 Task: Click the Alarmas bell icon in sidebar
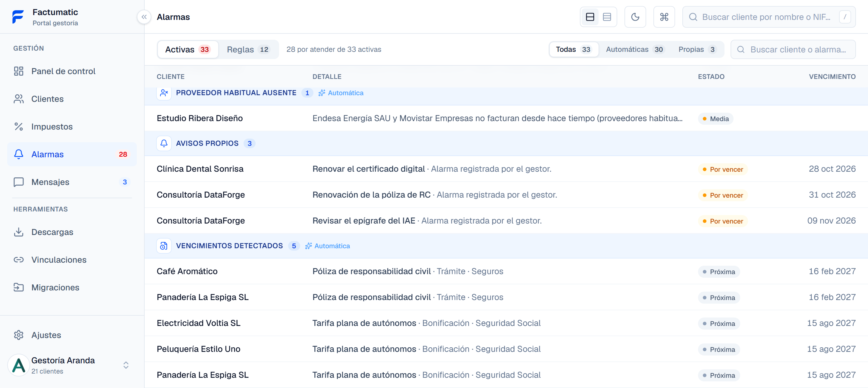18,154
